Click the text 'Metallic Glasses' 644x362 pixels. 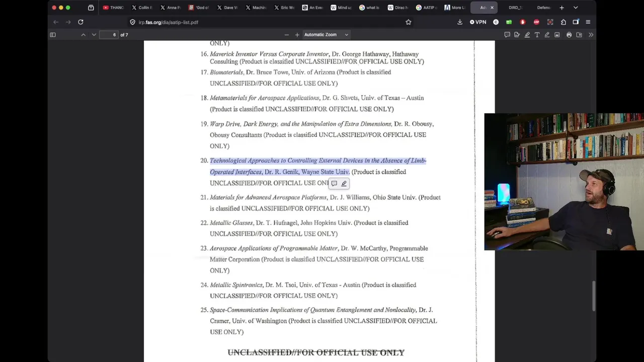coord(231,223)
